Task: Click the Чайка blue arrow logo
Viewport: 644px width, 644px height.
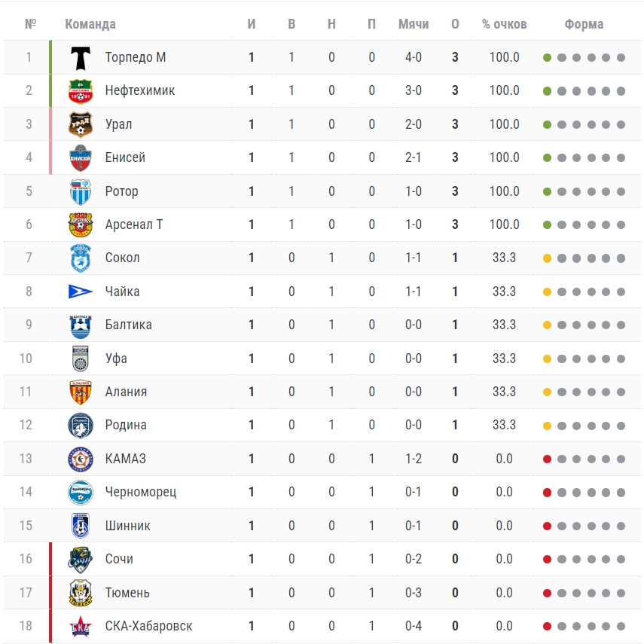Action: tap(81, 291)
